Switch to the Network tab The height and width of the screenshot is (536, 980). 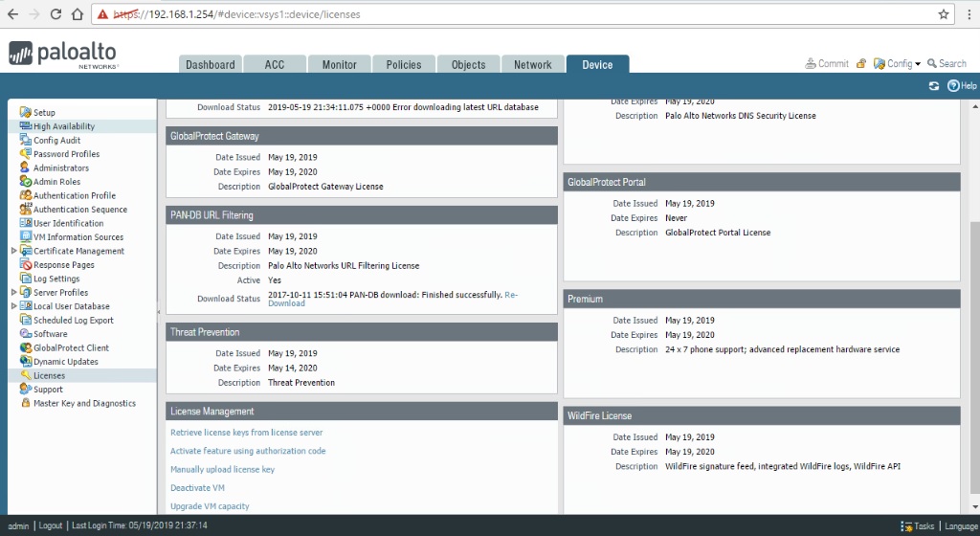(532, 64)
